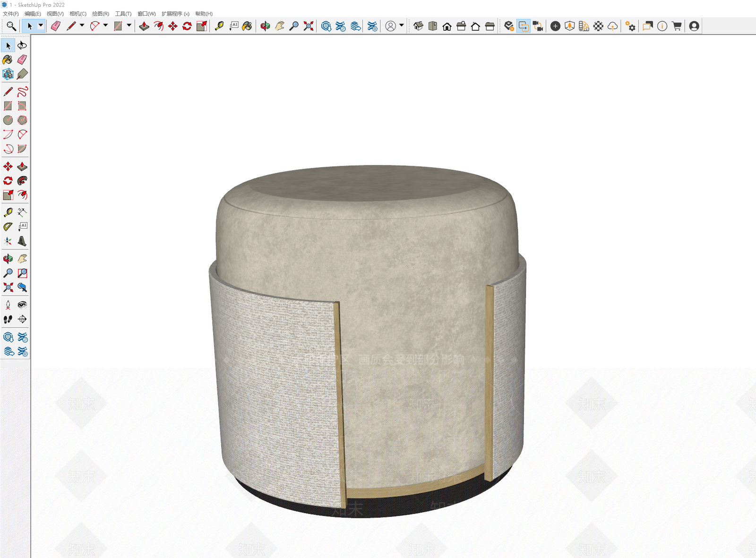Image resolution: width=756 pixels, height=558 pixels.
Task: Choose the Make Component cube icon
Action: pos(8,74)
